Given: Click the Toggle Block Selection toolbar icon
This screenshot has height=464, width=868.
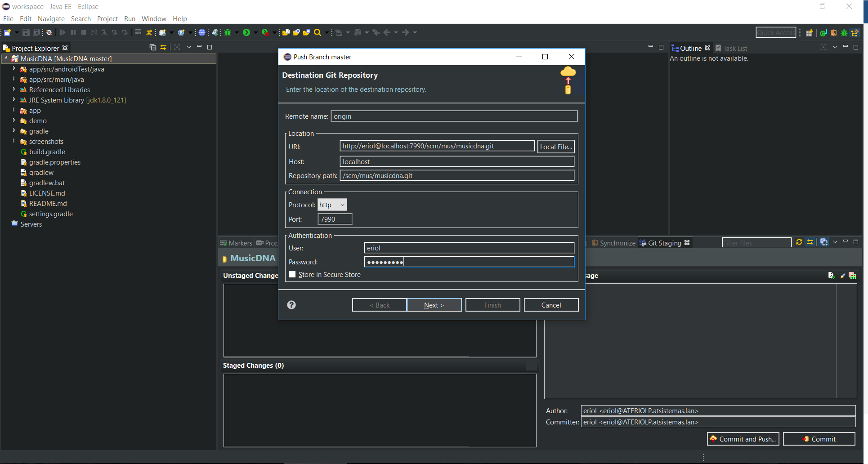Looking at the screenshot, I should 139,32.
